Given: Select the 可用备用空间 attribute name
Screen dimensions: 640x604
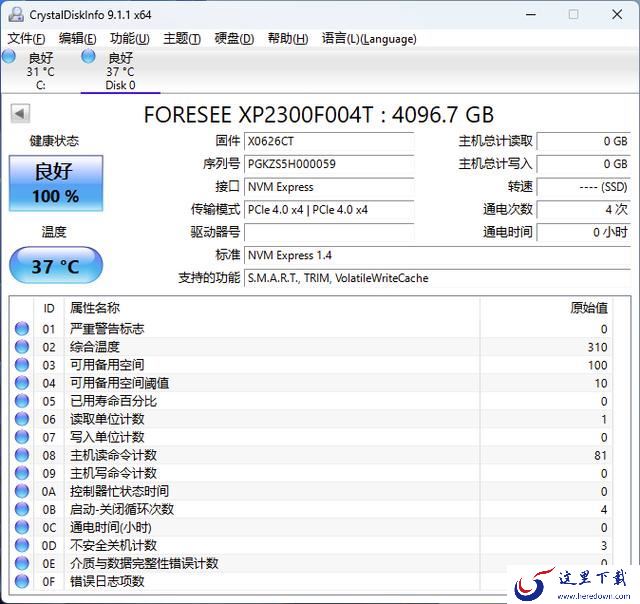Looking at the screenshot, I should click(x=107, y=365).
